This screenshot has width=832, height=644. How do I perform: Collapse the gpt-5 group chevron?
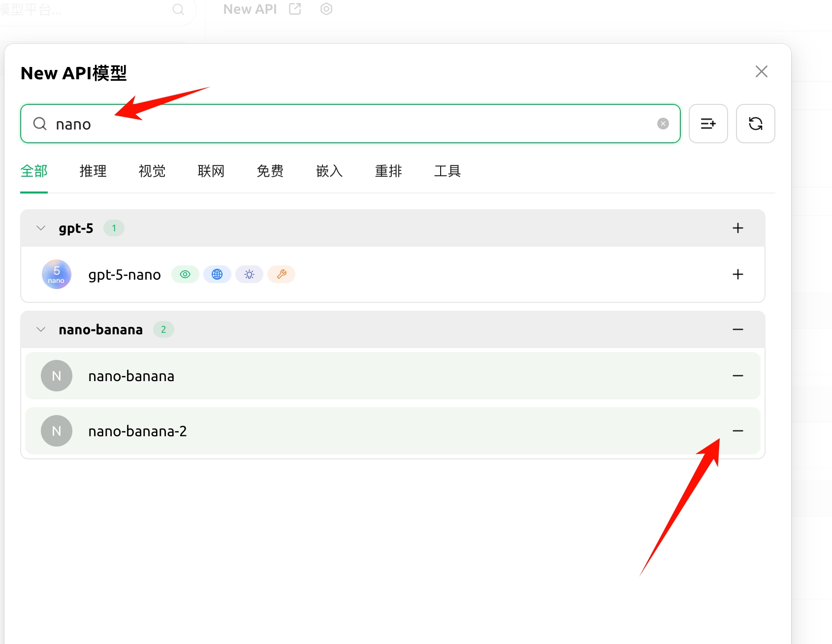pyautogui.click(x=40, y=227)
